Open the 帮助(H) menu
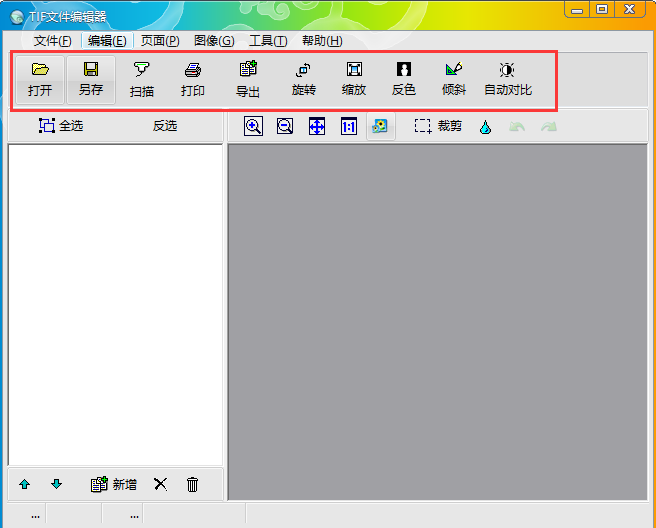This screenshot has height=528, width=656. [x=322, y=41]
